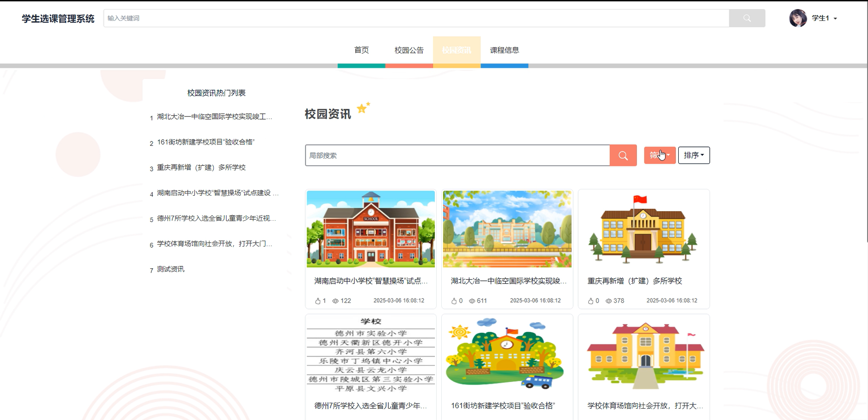Click the 校园资讯 page heading
Image resolution: width=868 pixels, height=420 pixels.
(328, 114)
